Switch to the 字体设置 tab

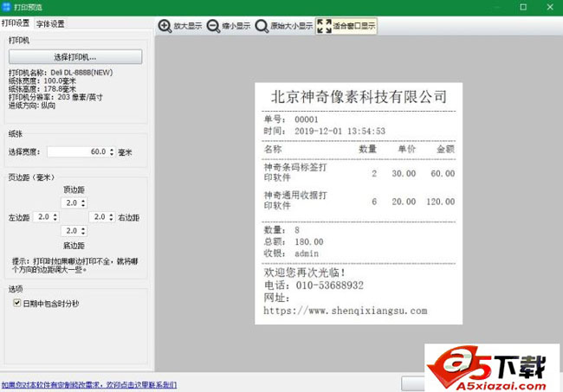click(50, 24)
